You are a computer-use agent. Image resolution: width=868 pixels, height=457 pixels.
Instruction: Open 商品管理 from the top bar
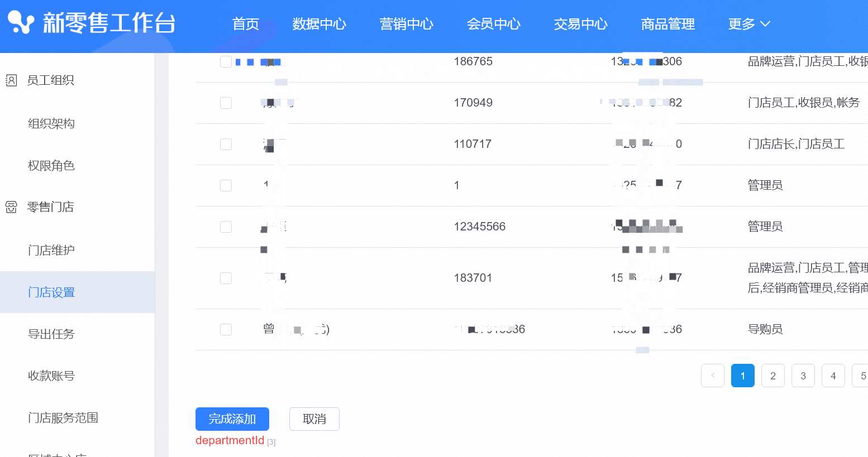[667, 24]
